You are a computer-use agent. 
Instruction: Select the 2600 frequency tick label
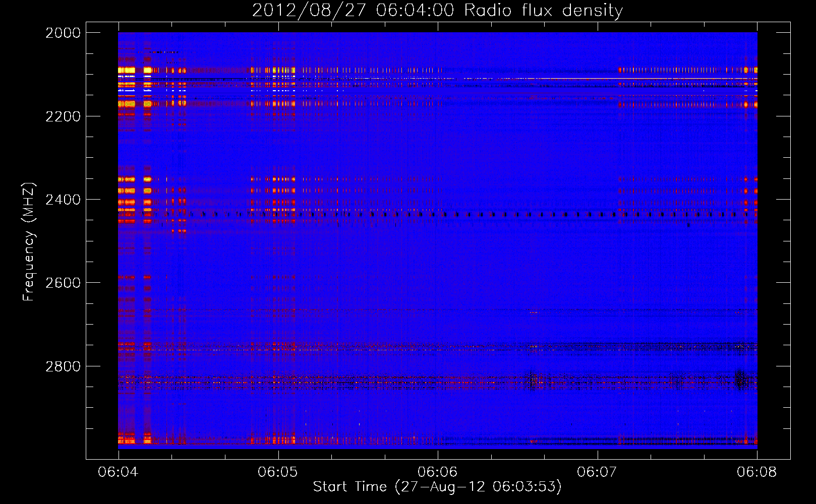coord(63,283)
